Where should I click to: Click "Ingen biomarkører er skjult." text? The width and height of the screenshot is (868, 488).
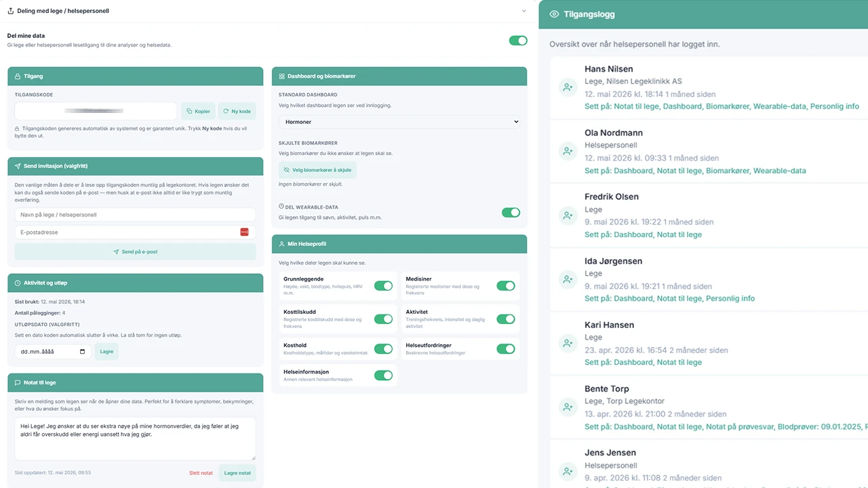click(309, 184)
